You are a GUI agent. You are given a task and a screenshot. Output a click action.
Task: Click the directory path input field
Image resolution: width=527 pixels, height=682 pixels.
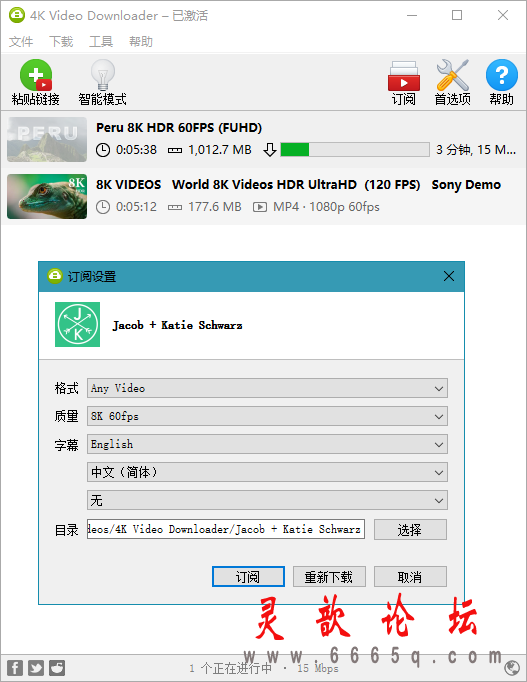pyautogui.click(x=226, y=529)
